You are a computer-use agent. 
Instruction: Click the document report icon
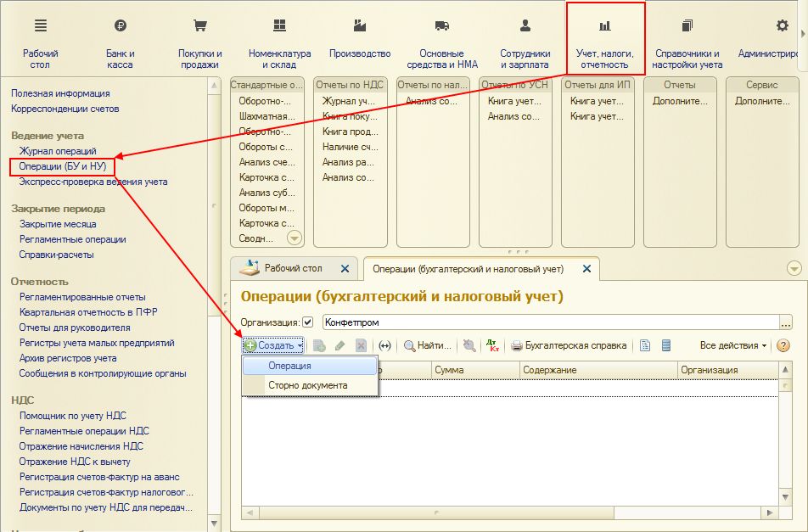(x=645, y=345)
